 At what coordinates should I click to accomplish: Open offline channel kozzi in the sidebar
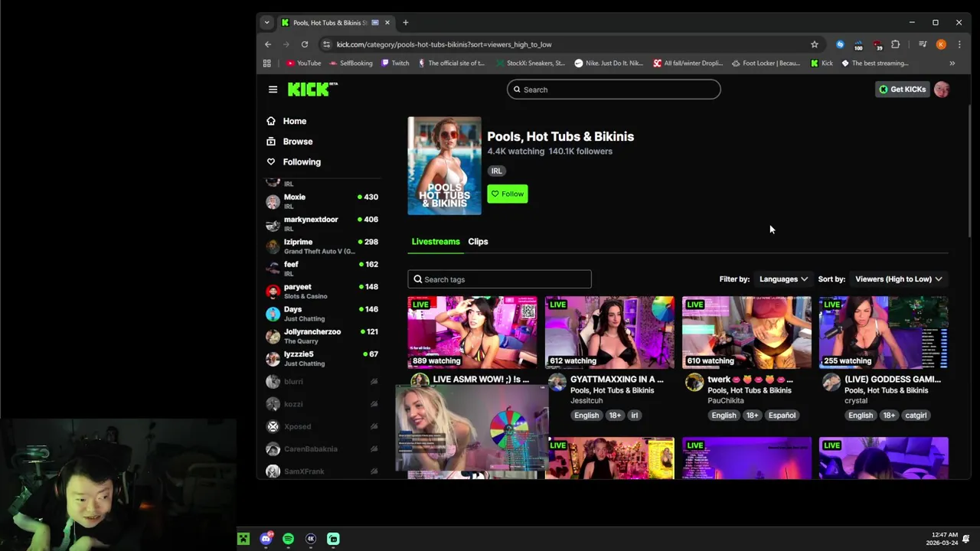(x=322, y=403)
